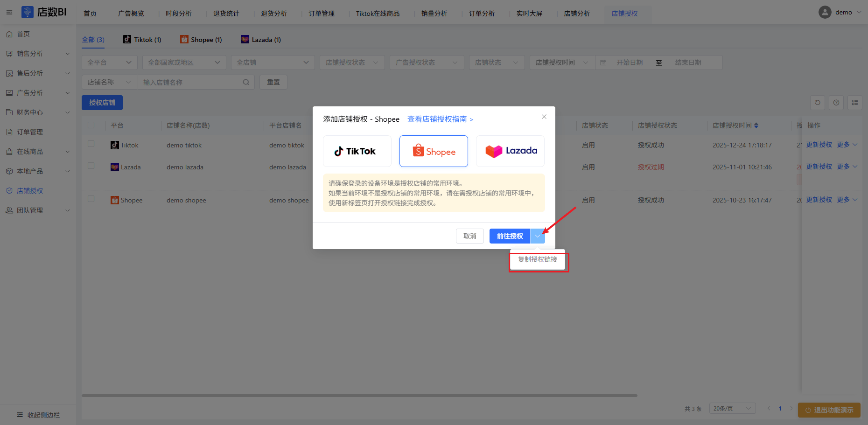Click 更新授权 for demo lazada row
The width and height of the screenshot is (868, 425).
(819, 167)
